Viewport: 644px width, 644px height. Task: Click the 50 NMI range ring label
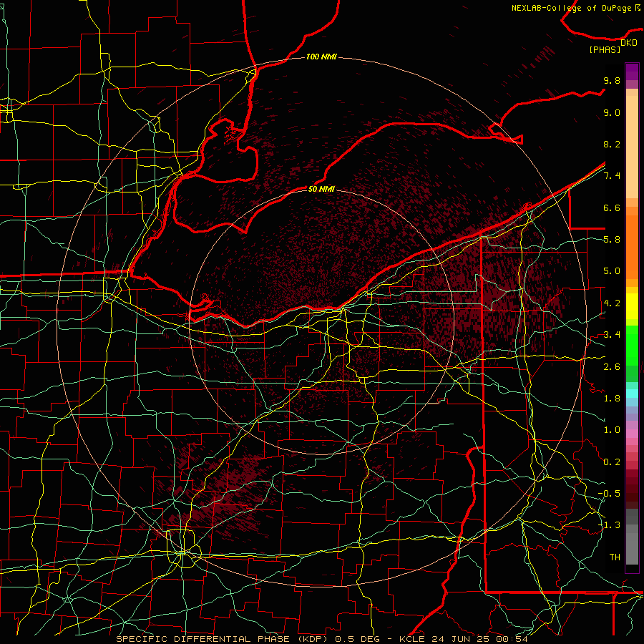point(321,189)
